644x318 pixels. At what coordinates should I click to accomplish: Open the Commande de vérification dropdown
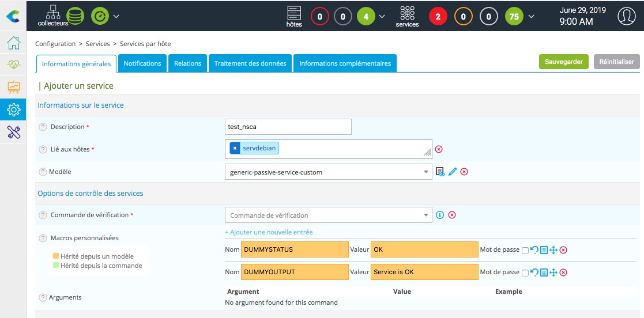(426, 215)
